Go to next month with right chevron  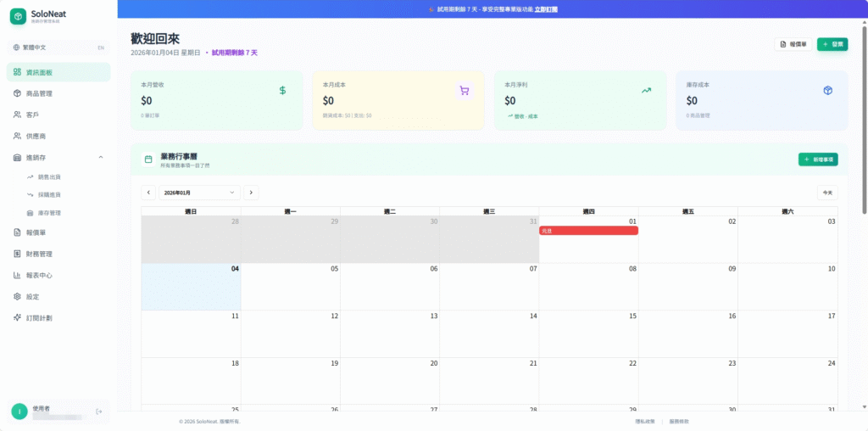click(251, 193)
